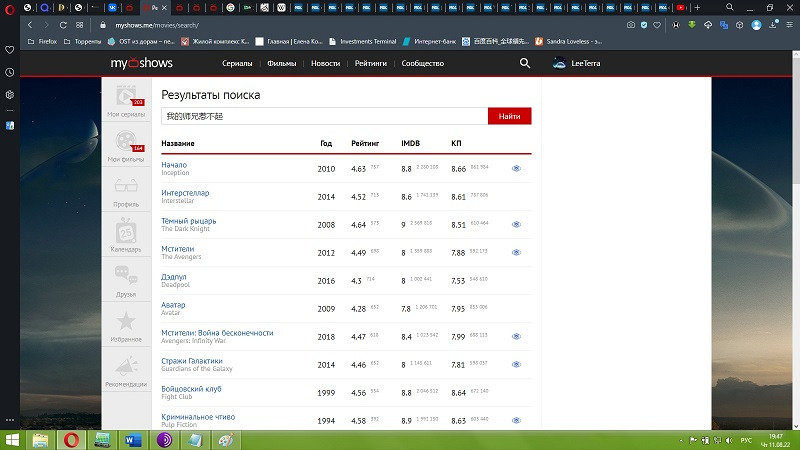The height and width of the screenshot is (450, 800).
Task: Open the movie Аватар
Action: point(173,305)
